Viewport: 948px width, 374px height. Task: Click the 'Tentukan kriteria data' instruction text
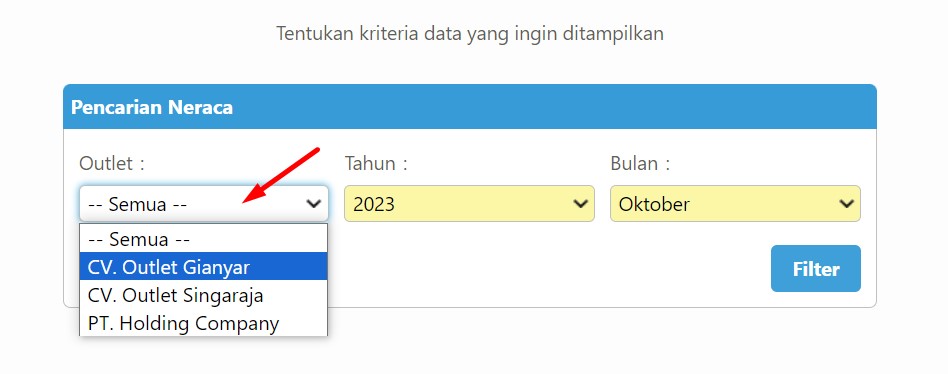(x=470, y=33)
